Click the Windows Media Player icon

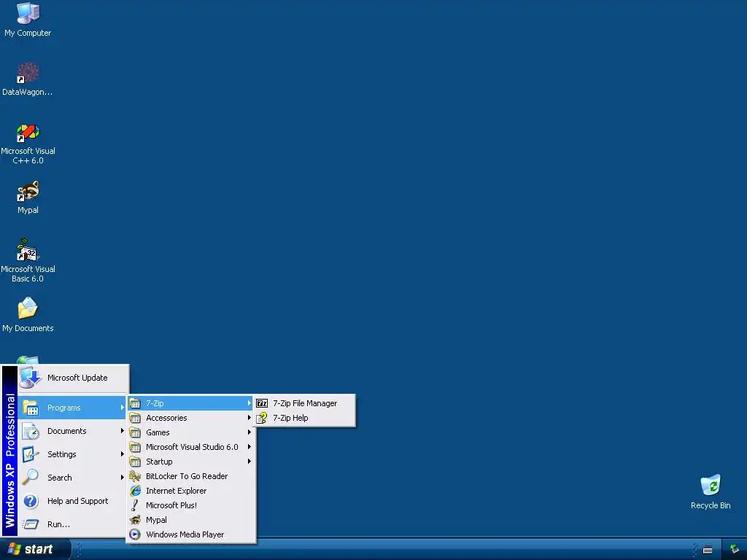coord(135,534)
